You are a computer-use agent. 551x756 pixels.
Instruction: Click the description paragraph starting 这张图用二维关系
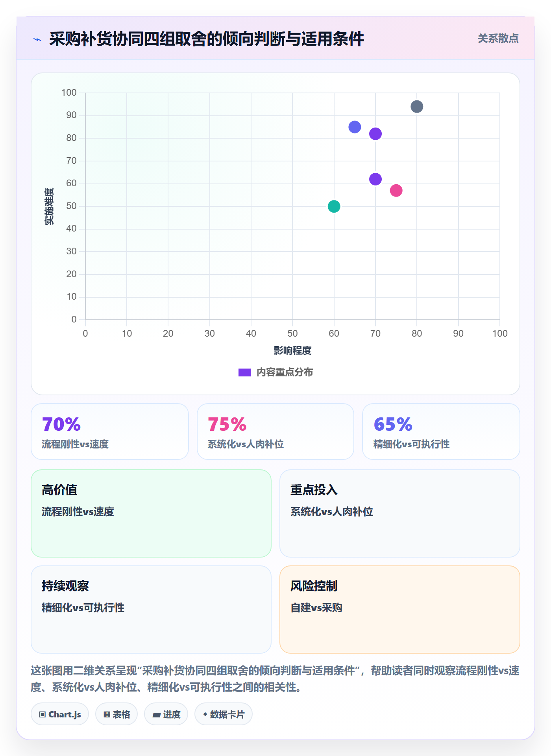coord(275,679)
